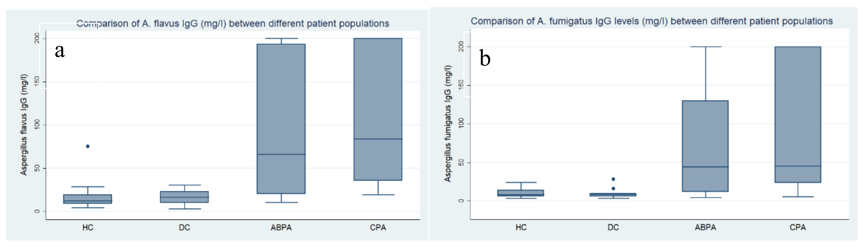The height and width of the screenshot is (249, 868).
Task: Click the panel letter "b" label
Action: pyautogui.click(x=485, y=58)
